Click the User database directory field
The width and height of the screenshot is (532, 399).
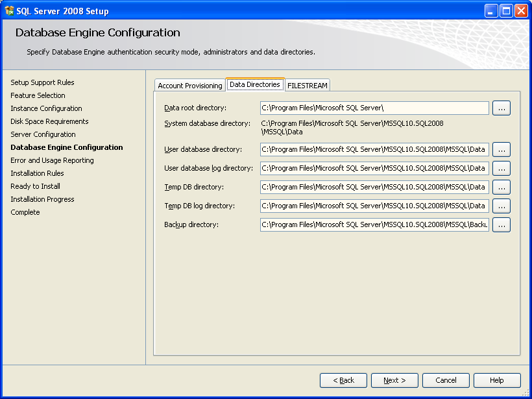click(374, 150)
